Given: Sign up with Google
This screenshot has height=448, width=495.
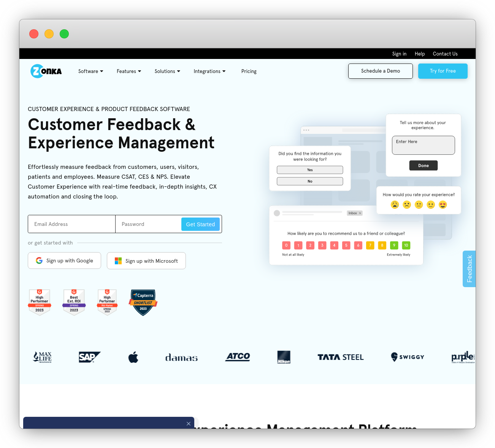Looking at the screenshot, I should click(64, 261).
